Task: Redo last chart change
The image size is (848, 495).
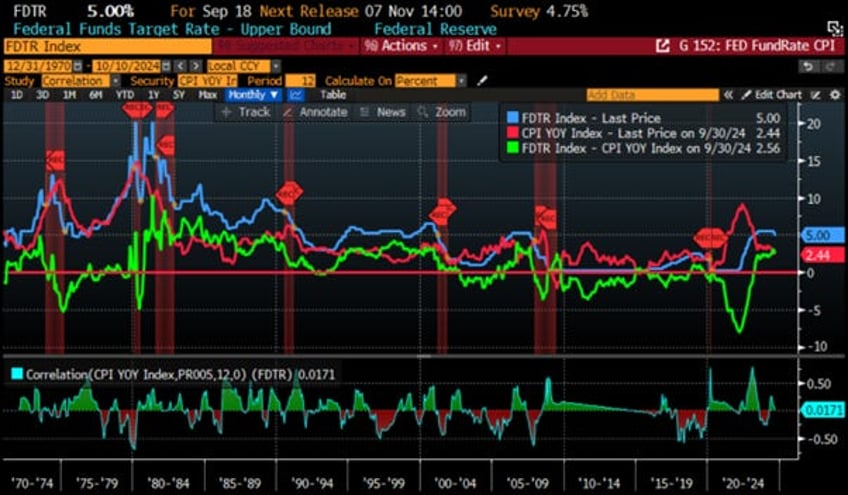Action: click(x=830, y=66)
